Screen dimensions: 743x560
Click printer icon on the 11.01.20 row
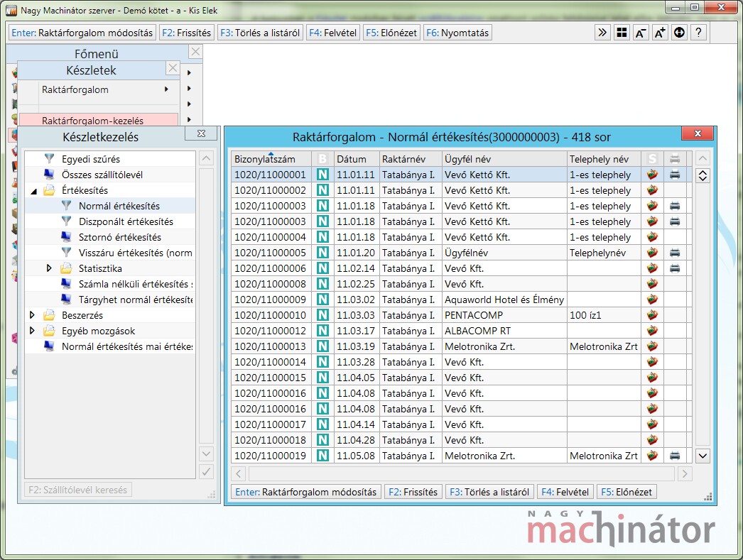pos(675,253)
